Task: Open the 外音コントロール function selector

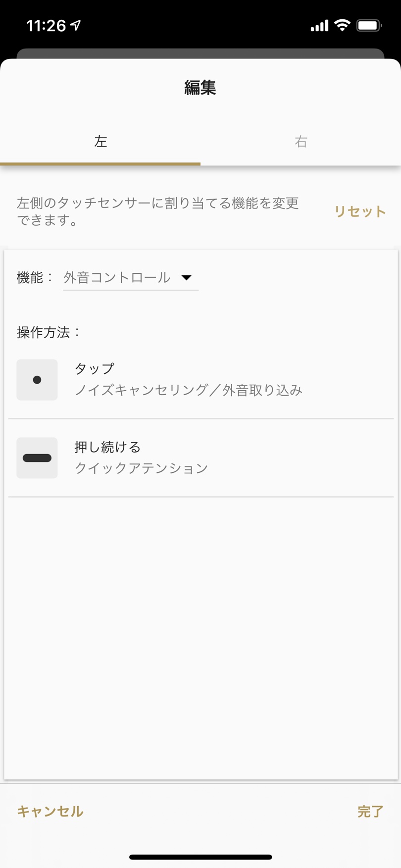Action: 117,278
